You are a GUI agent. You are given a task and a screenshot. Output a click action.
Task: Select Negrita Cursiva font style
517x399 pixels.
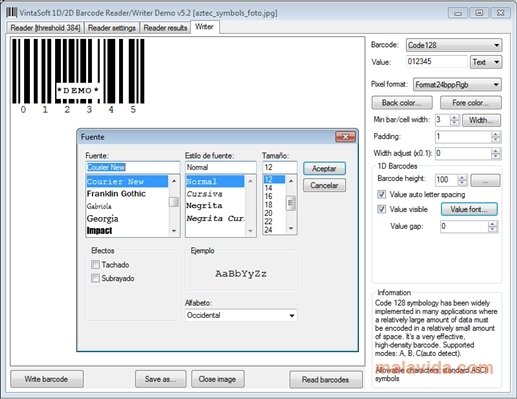[215, 218]
